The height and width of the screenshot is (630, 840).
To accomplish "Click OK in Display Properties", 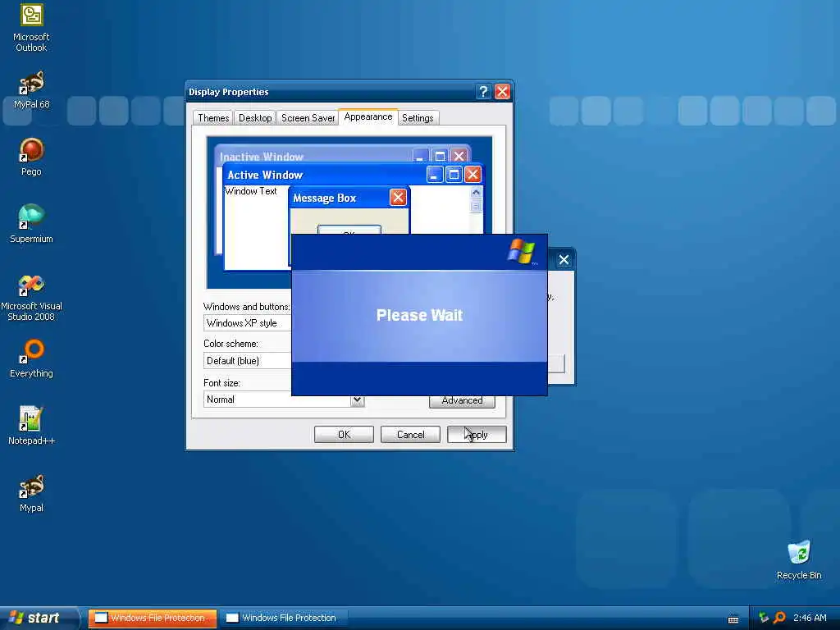I will click(x=344, y=435).
